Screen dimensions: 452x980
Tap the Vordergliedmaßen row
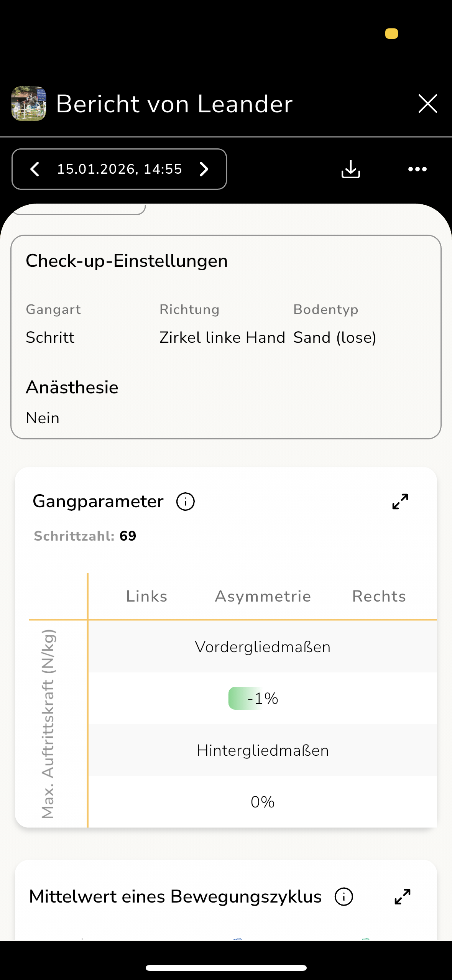click(x=263, y=647)
